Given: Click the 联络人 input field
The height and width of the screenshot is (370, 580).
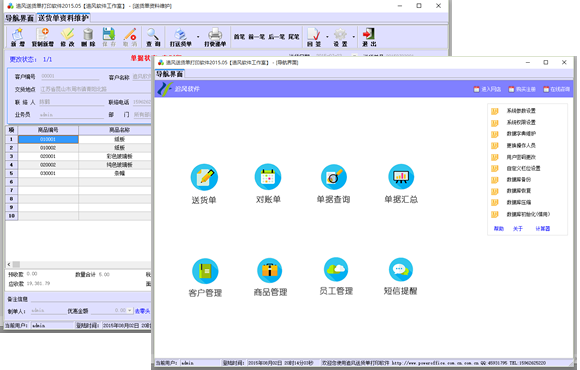Looking at the screenshot, I should pyautogui.click(x=71, y=102).
